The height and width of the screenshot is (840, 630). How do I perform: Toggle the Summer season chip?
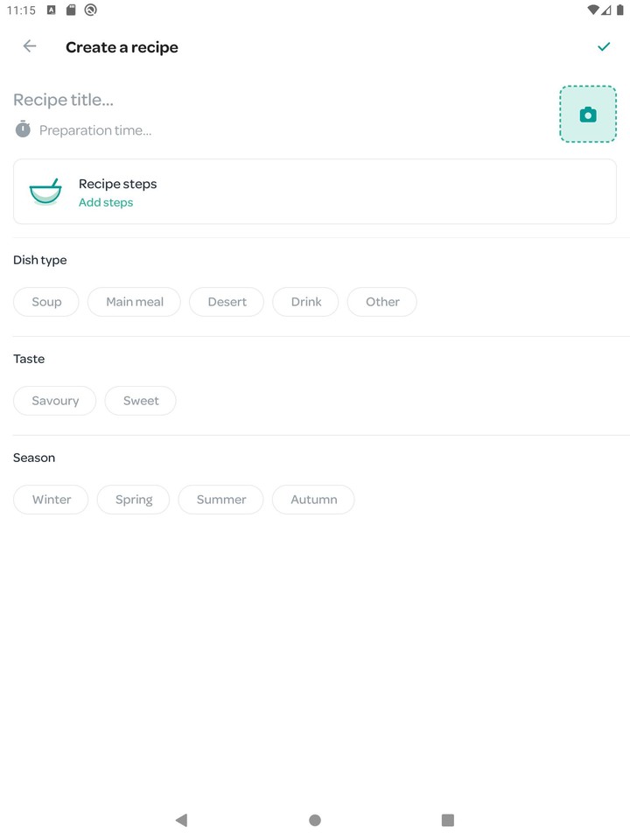click(x=220, y=500)
